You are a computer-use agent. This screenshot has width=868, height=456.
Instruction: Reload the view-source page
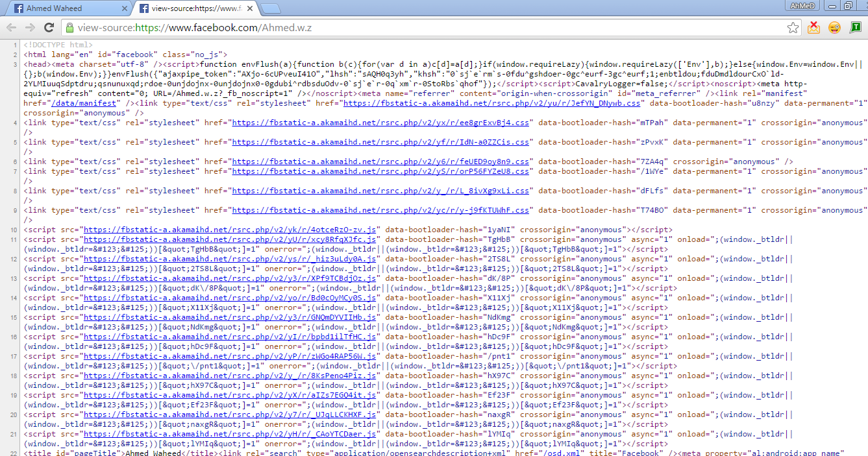pyautogui.click(x=49, y=28)
